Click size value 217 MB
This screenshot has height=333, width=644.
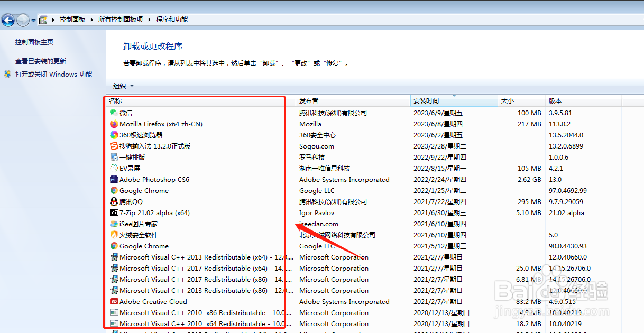point(529,124)
